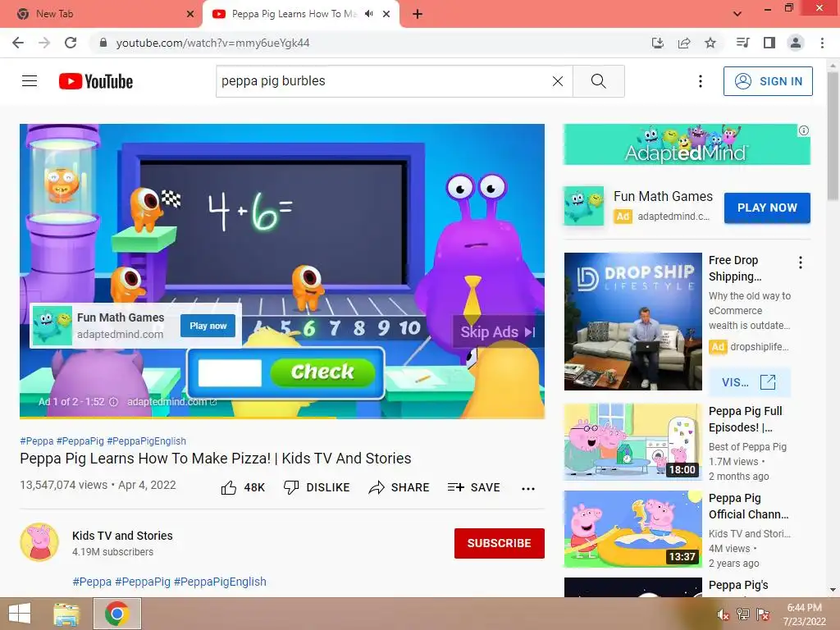Viewport: 840px width, 630px height.
Task: Open Peppa Pig Full Episodes title
Action: pyautogui.click(x=745, y=419)
